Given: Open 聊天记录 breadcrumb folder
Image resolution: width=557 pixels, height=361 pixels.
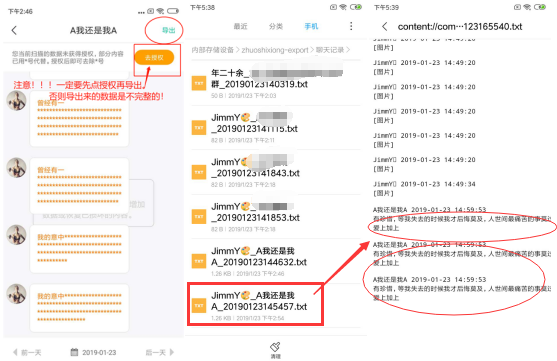Looking at the screenshot, I should (x=330, y=50).
